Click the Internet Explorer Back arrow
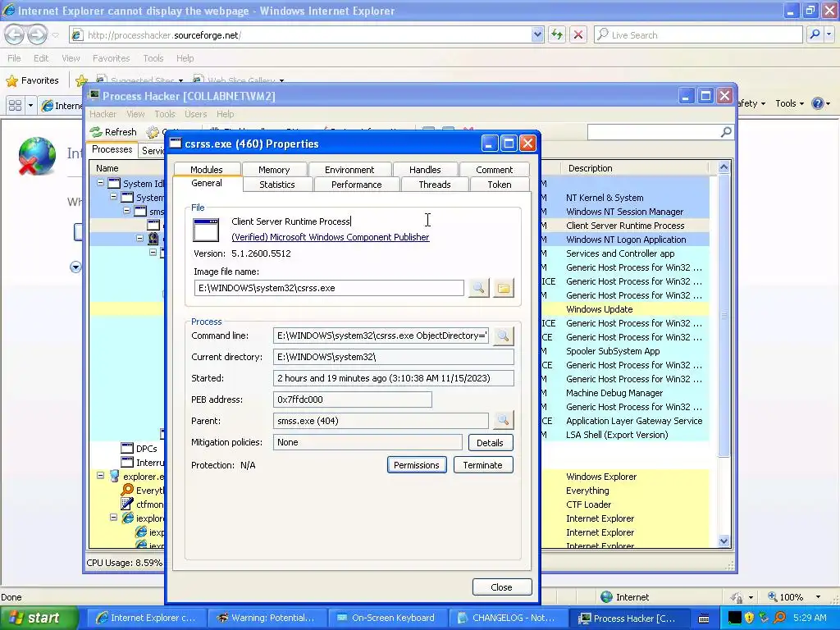The height and width of the screenshot is (630, 840). 15,34
